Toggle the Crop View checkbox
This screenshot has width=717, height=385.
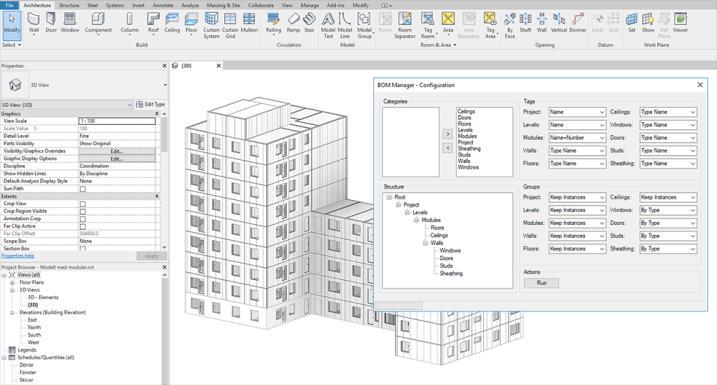click(x=83, y=204)
